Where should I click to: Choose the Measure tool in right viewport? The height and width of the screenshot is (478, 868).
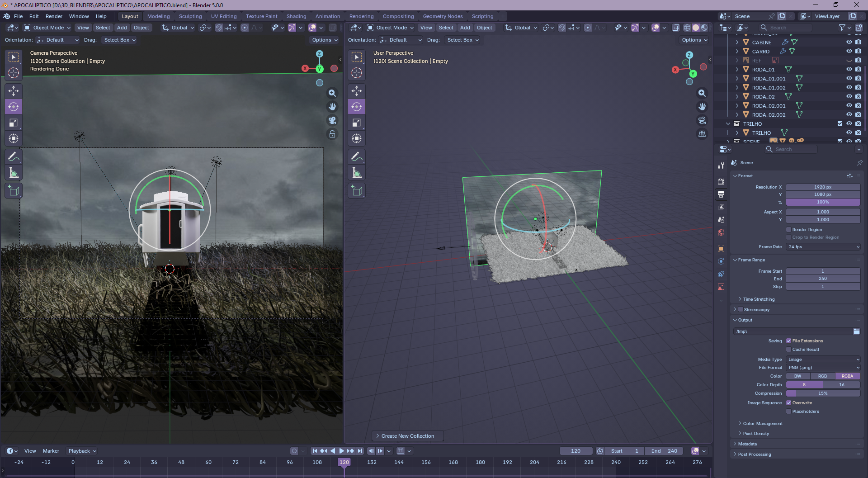[x=357, y=173]
